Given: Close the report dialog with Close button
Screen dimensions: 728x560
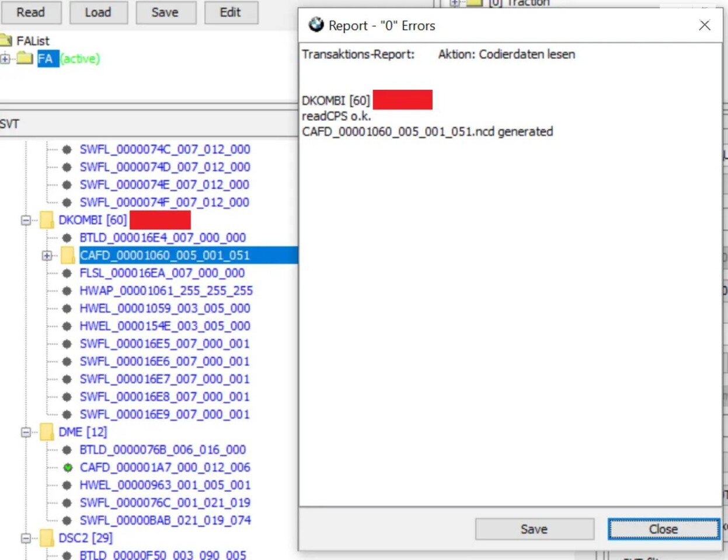Looking at the screenshot, I should [663, 529].
